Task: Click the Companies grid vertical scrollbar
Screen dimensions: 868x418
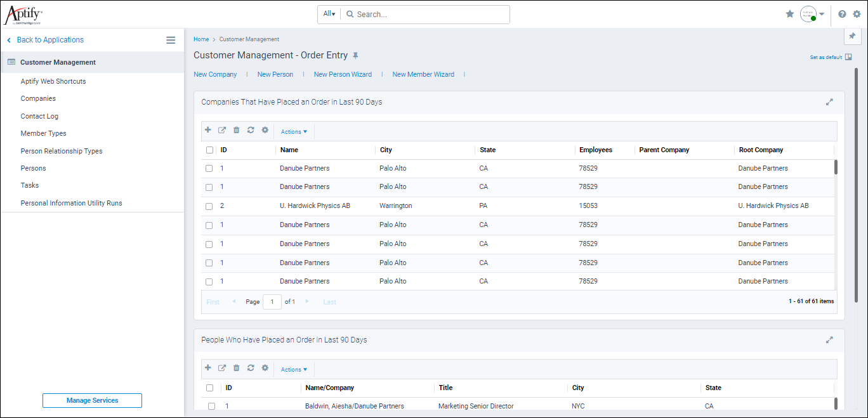Action: pos(836,167)
